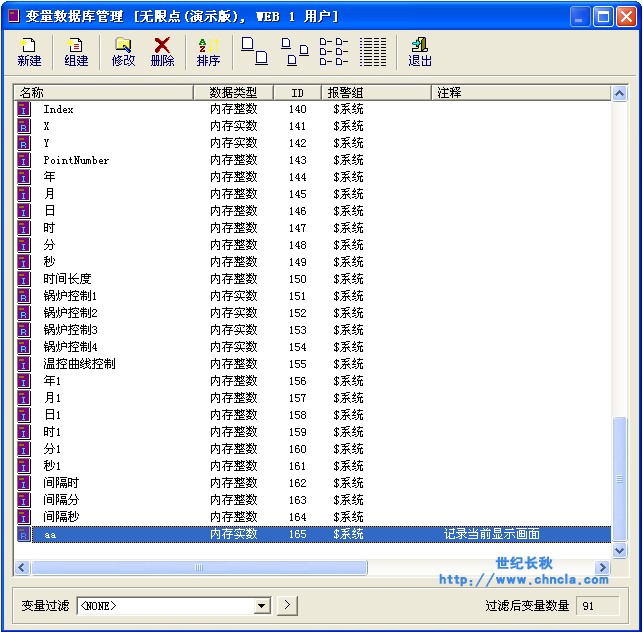Select the variable 时间长度
The width and height of the screenshot is (643, 632).
pos(67,279)
